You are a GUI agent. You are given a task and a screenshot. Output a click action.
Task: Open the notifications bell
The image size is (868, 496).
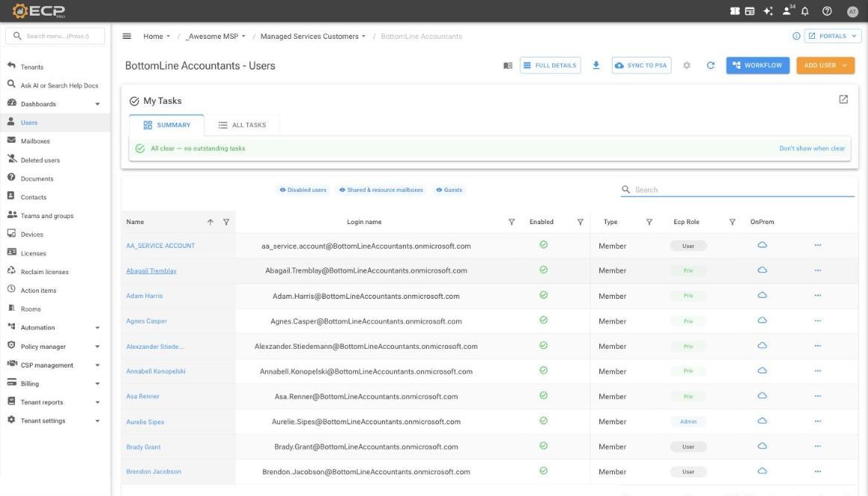(x=805, y=11)
